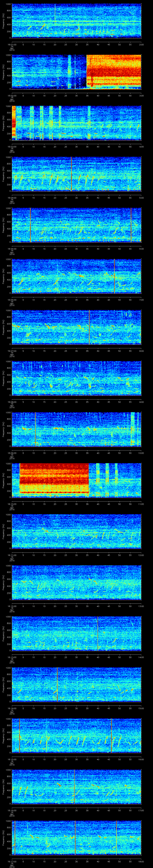153x868 pixels.
Task: Click the '16:03:00' time label
Action: pyautogui.click(x=12, y=146)
